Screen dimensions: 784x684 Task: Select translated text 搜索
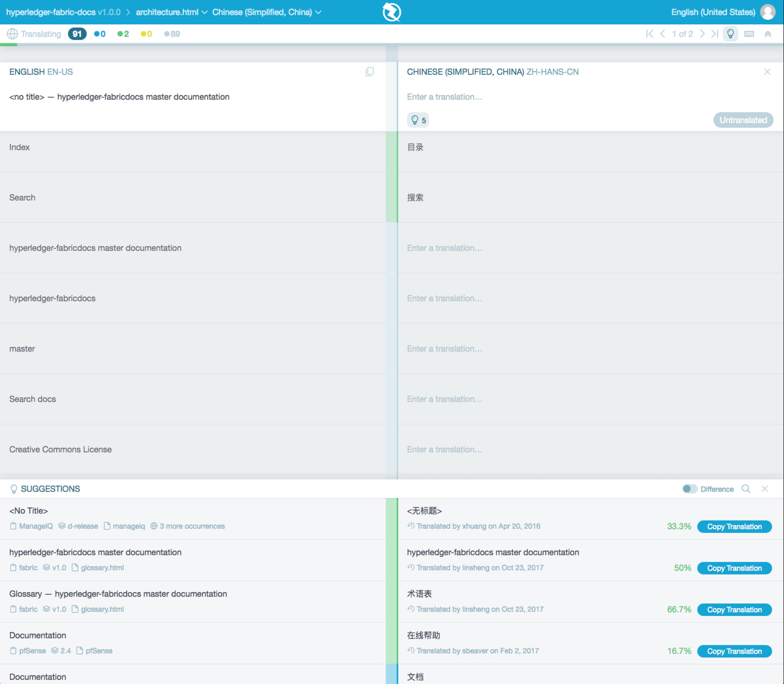click(x=415, y=198)
